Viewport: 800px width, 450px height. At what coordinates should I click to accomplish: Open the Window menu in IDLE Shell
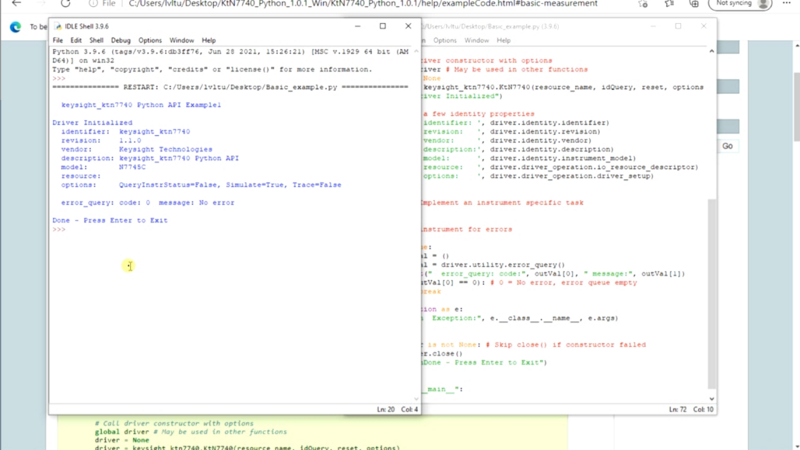pos(181,41)
